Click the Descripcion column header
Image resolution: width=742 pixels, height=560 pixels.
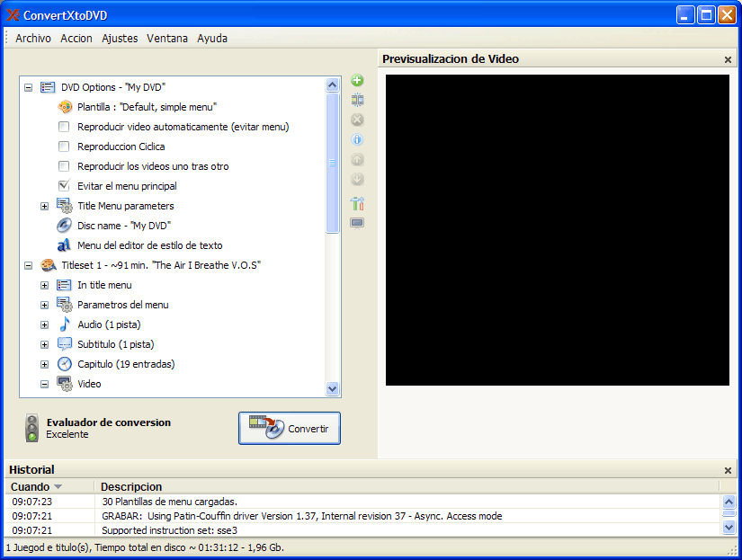coord(407,486)
